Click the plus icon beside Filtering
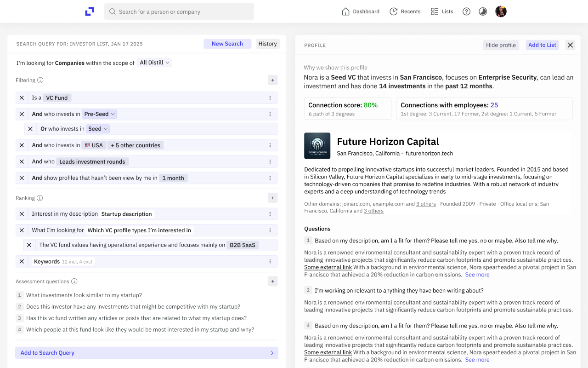Image resolution: width=588 pixels, height=368 pixels. point(272,80)
